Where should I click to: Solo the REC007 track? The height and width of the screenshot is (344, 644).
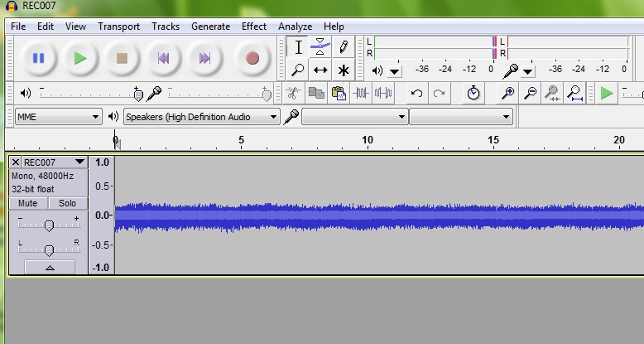point(67,203)
